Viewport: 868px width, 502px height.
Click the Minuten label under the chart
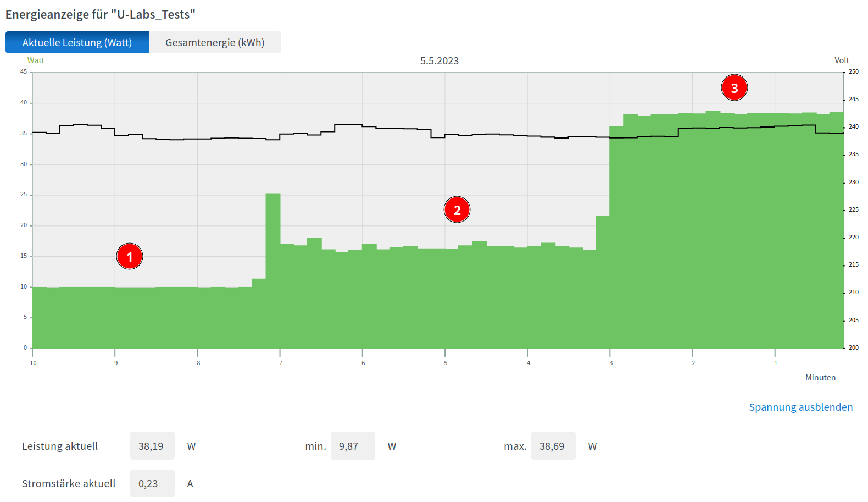(x=820, y=378)
